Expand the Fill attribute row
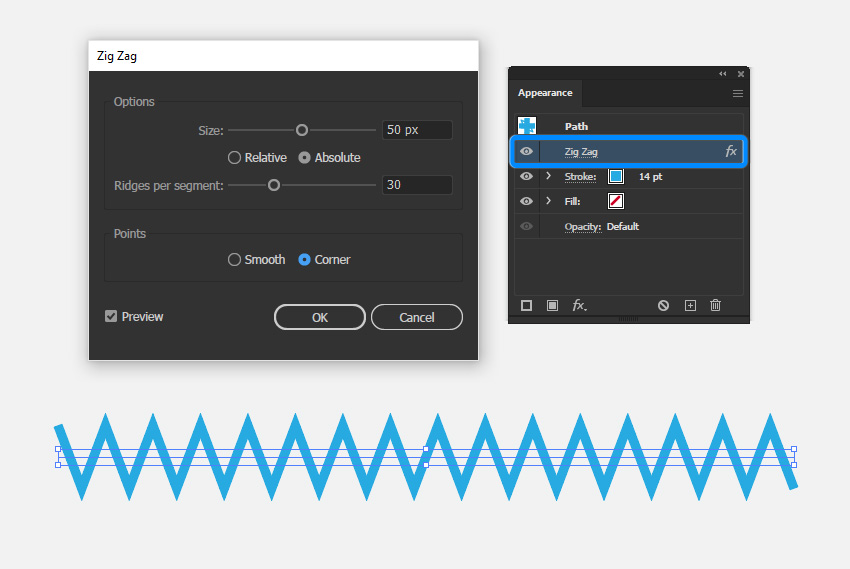Screen dimensions: 850x569 point(548,201)
